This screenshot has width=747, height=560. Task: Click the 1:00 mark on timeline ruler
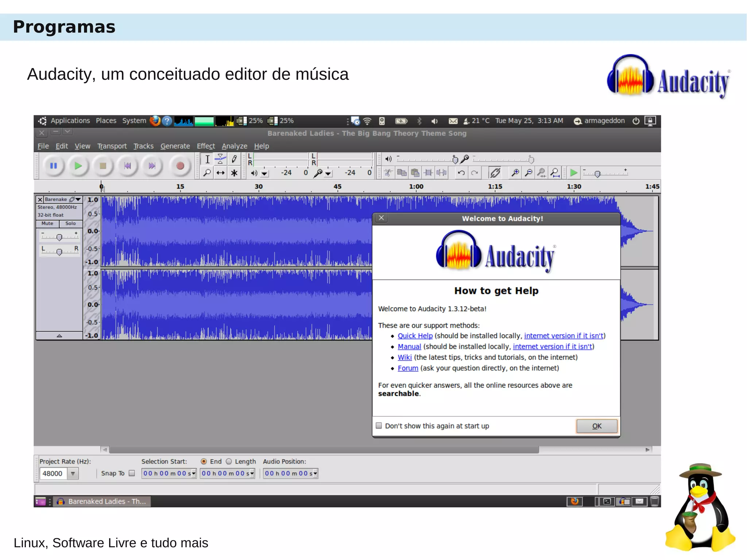tap(416, 186)
